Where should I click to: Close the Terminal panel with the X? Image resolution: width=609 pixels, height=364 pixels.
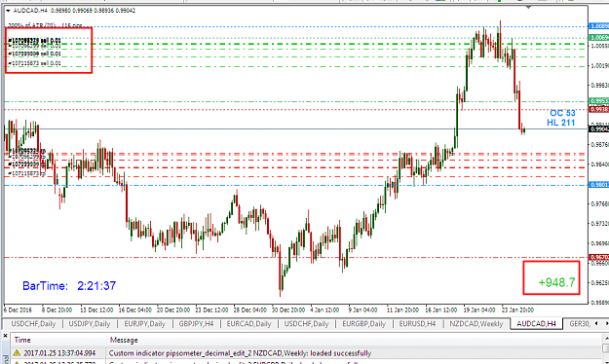click(5, 336)
